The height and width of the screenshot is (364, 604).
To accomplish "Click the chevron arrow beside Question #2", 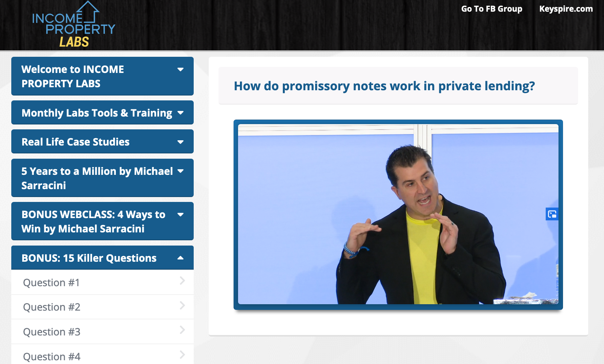I will coord(182,305).
